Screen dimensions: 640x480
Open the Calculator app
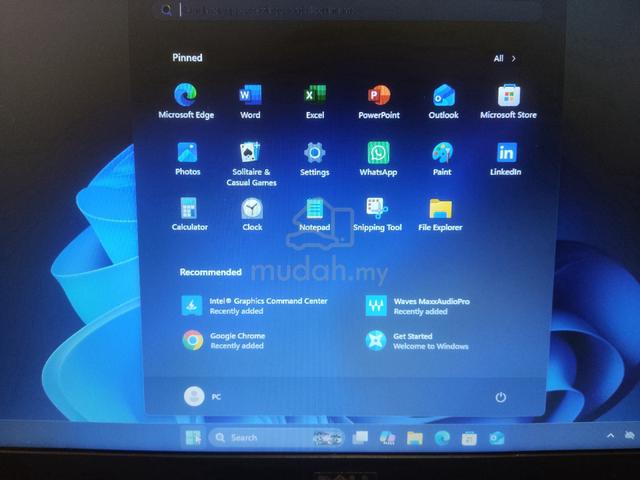coord(189,214)
